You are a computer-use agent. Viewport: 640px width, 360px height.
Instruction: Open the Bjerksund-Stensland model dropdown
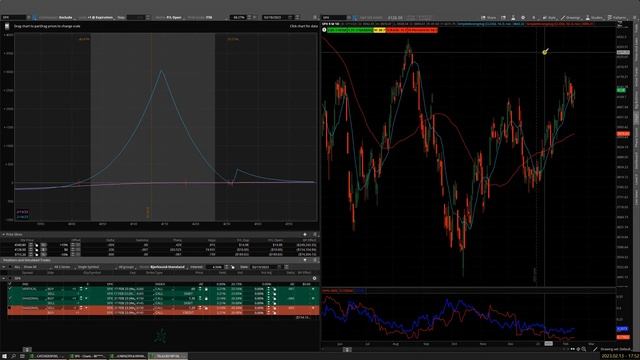(169, 267)
